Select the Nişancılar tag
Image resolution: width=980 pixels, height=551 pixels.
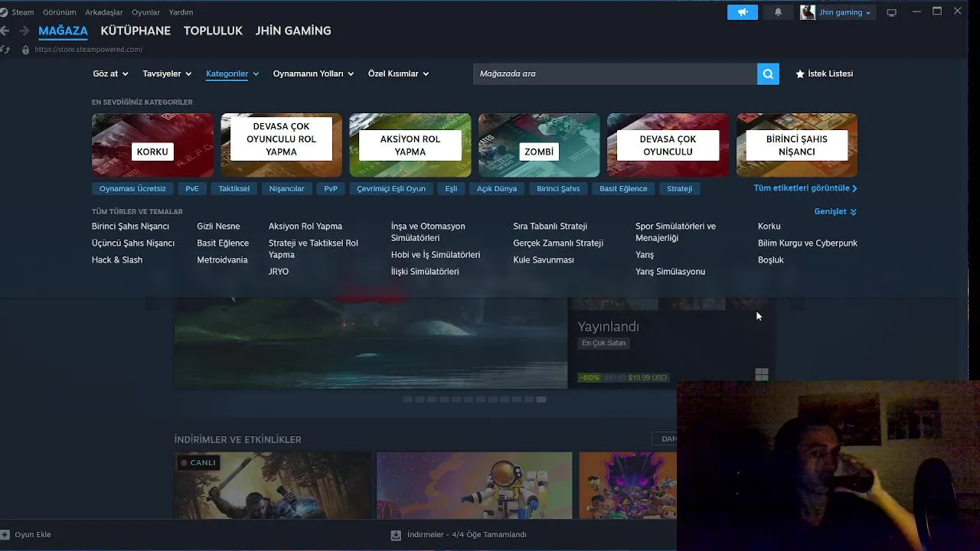286,188
